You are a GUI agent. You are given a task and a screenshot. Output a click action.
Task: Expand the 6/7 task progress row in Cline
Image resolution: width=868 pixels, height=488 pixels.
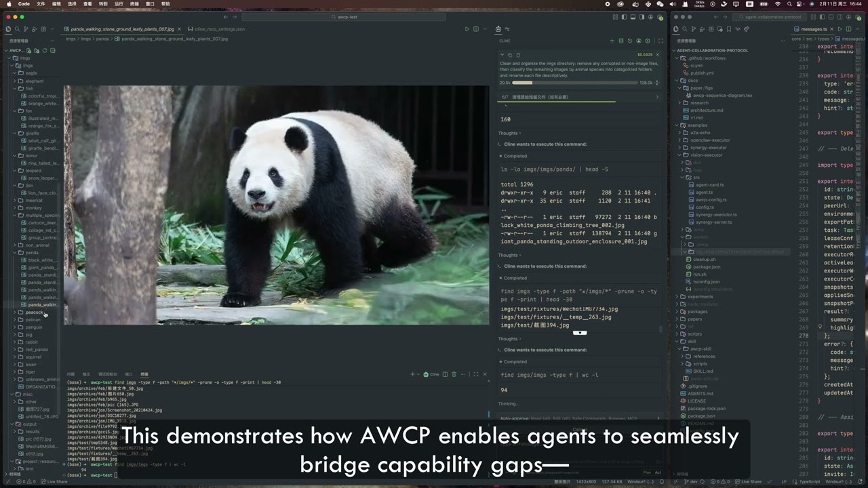(581, 97)
